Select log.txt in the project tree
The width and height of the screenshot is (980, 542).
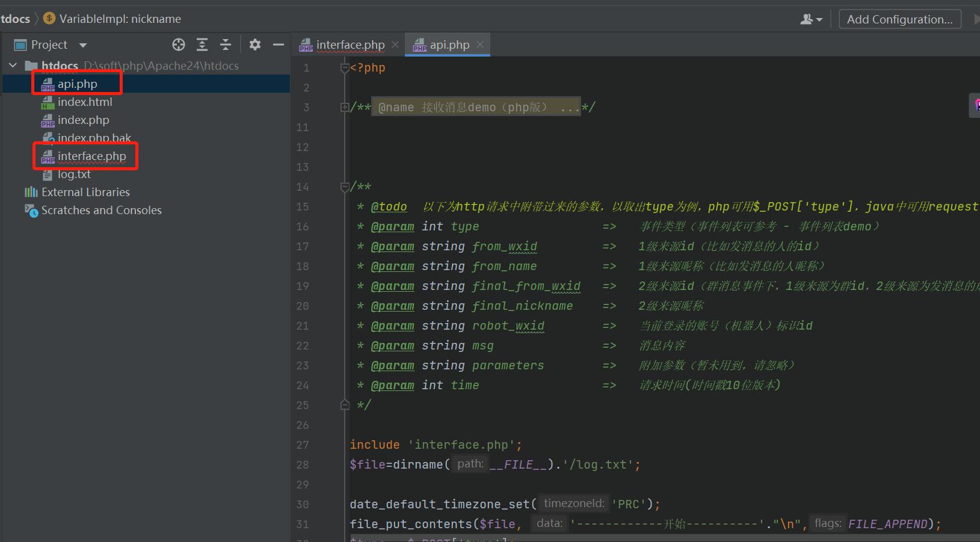74,174
